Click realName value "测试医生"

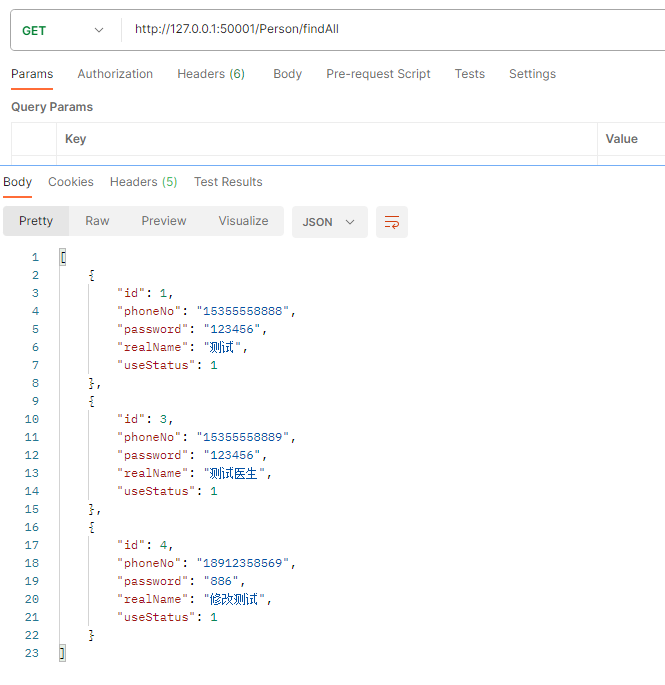(x=234, y=473)
